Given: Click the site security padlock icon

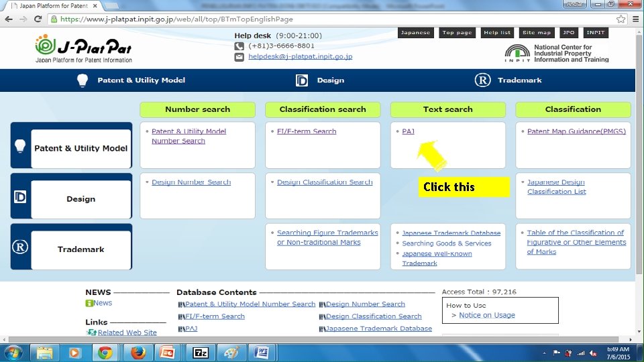Looking at the screenshot, I should [54, 19].
